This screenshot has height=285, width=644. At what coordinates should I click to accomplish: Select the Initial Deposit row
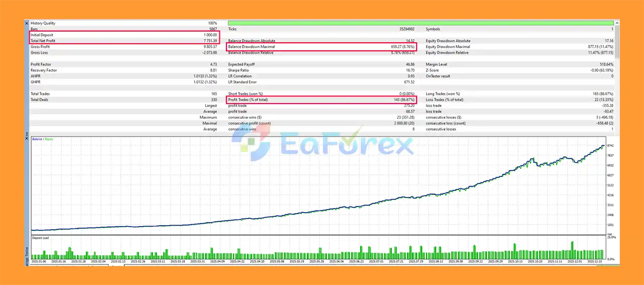pos(124,35)
